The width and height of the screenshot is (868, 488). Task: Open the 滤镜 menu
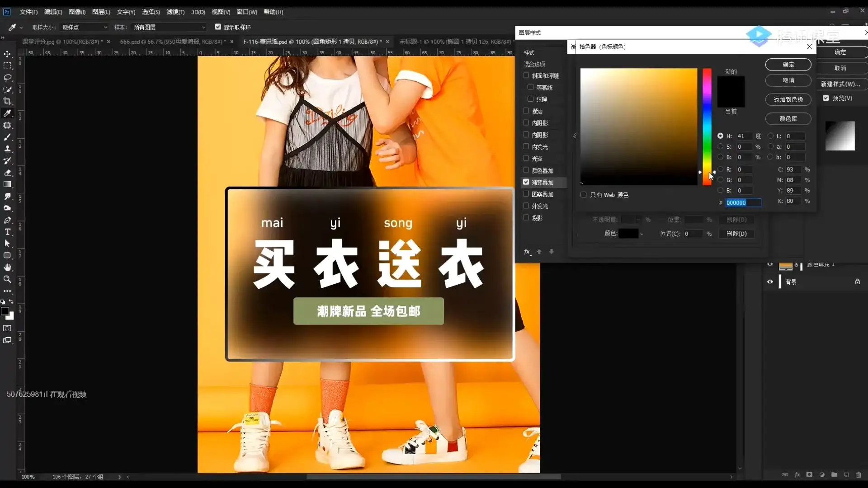tap(175, 12)
